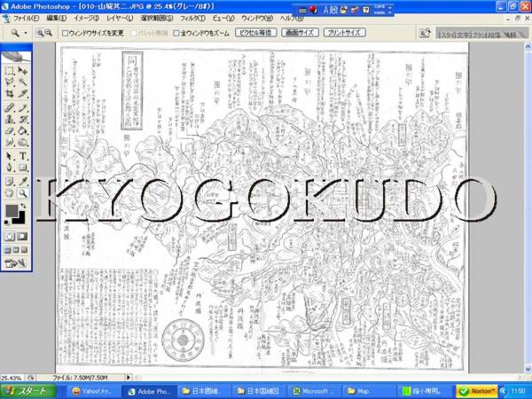Swap foreground and background colors
Viewport: 532px width, 399px height.
[x=23, y=207]
